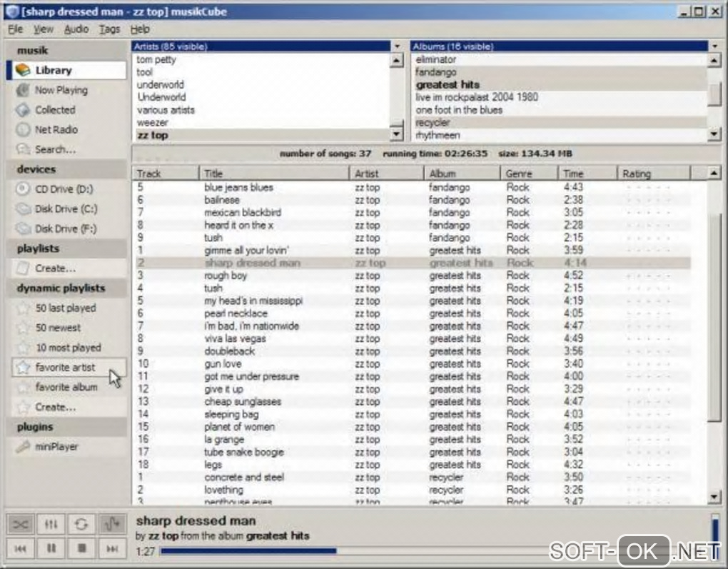Image resolution: width=728 pixels, height=569 pixels.
Task: Open the View menu
Action: (43, 29)
